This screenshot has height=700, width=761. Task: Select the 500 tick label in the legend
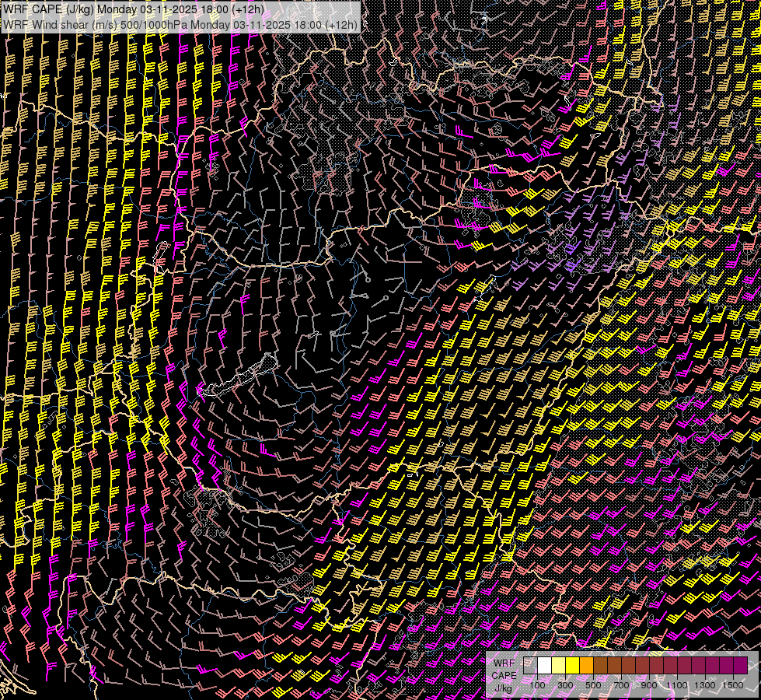593,685
